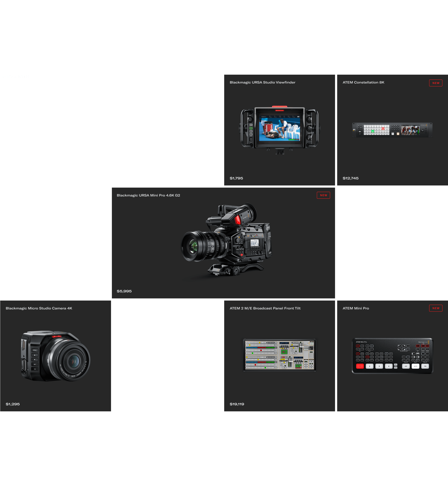Image resolution: width=448 pixels, height=486 pixels.
Task: Open the Blackmagic URSA Studio Viewfinder title link
Action: click(x=262, y=82)
